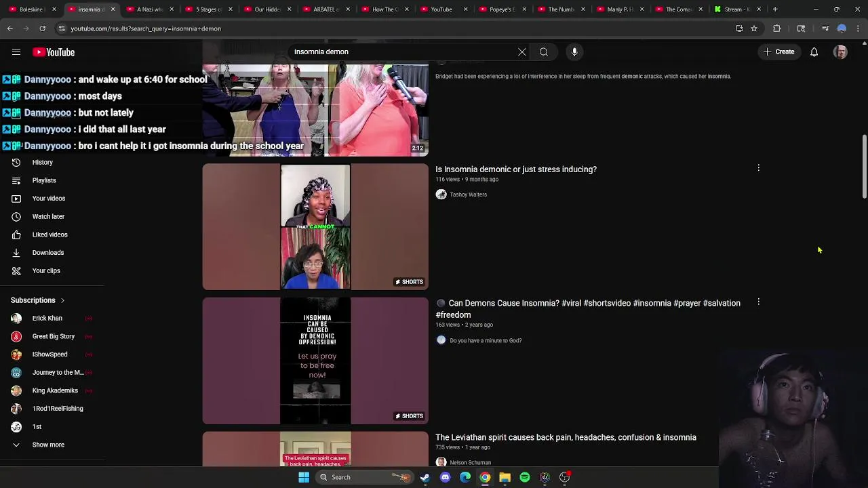Click the taskbar Search box
The height and width of the screenshot is (488, 868).
(x=366, y=477)
